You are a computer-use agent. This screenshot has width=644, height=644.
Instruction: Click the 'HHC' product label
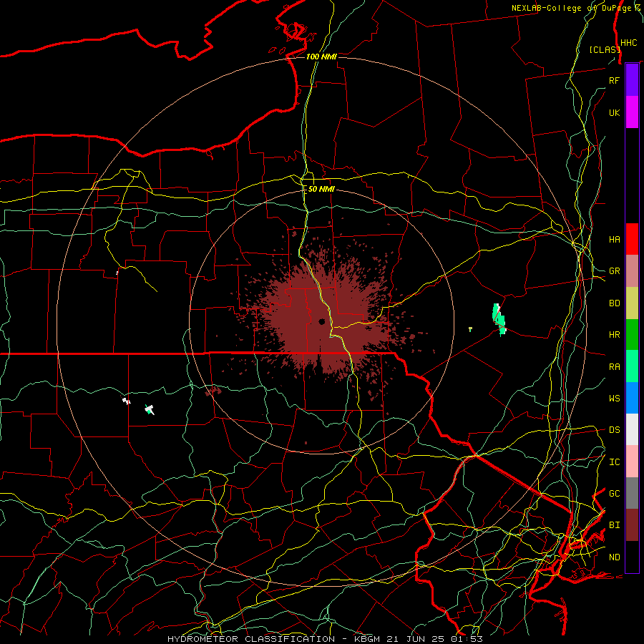[x=628, y=43]
